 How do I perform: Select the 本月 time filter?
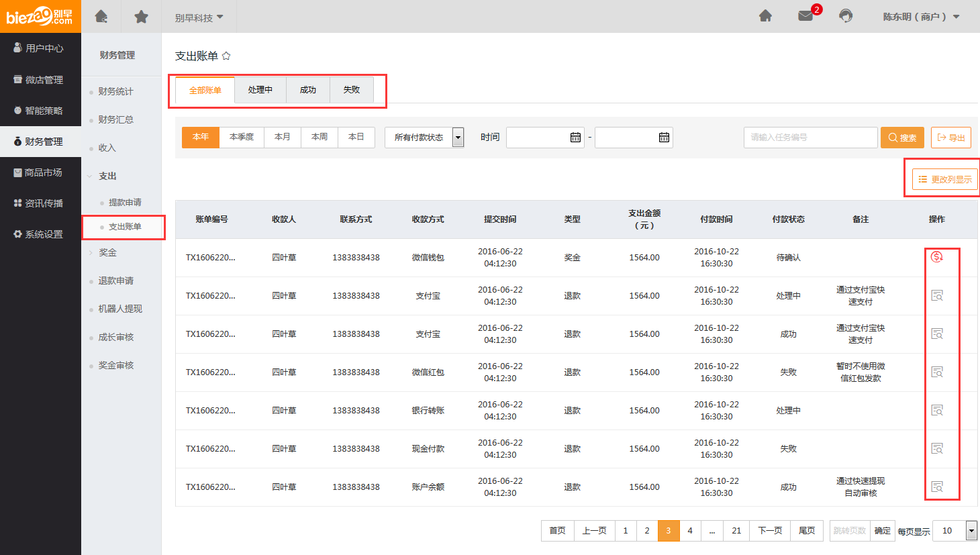coord(283,137)
